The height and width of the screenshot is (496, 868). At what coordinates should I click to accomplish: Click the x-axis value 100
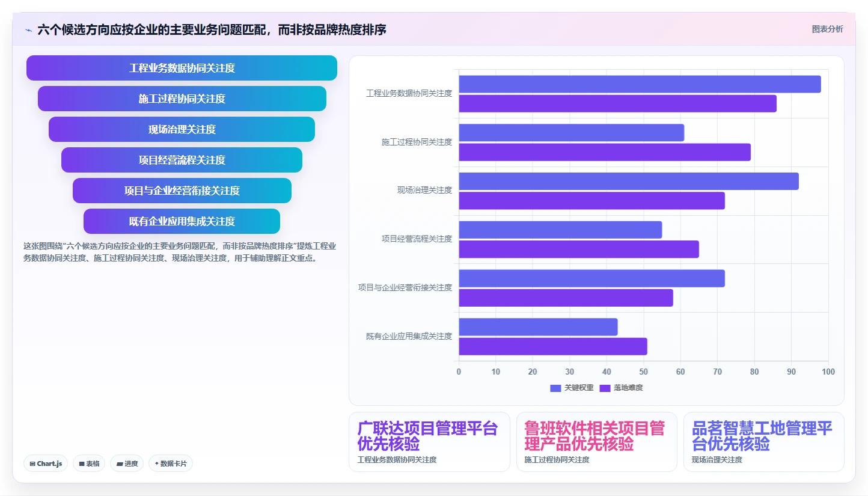[828, 372]
